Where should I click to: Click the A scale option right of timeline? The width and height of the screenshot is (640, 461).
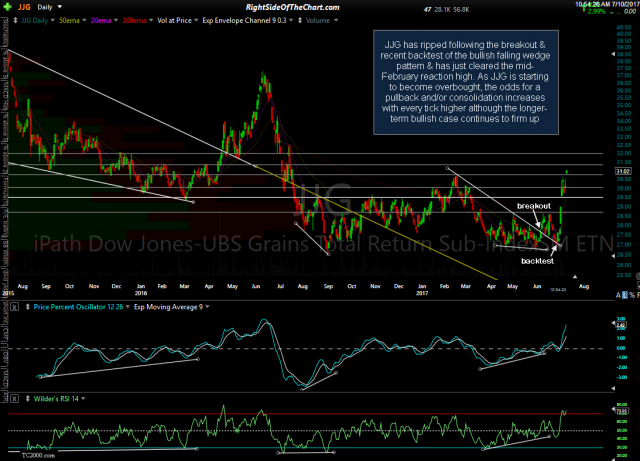(618, 295)
